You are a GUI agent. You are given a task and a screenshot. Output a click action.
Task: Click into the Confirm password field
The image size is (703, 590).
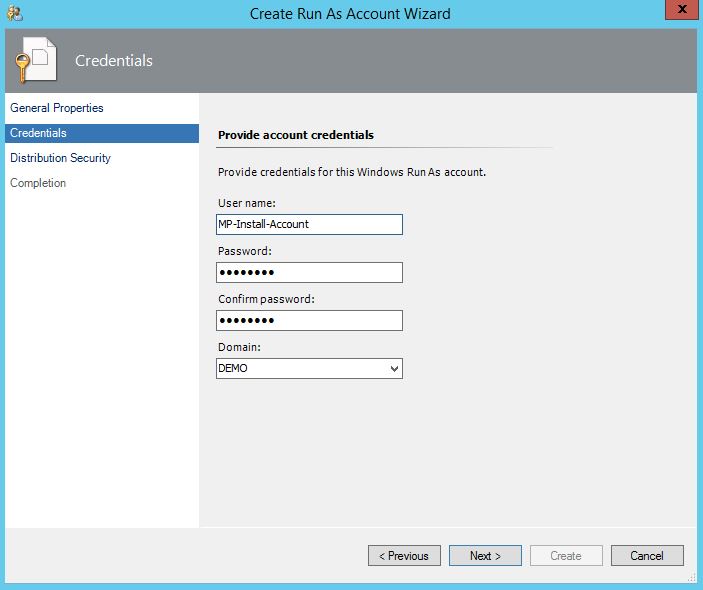pyautogui.click(x=309, y=320)
